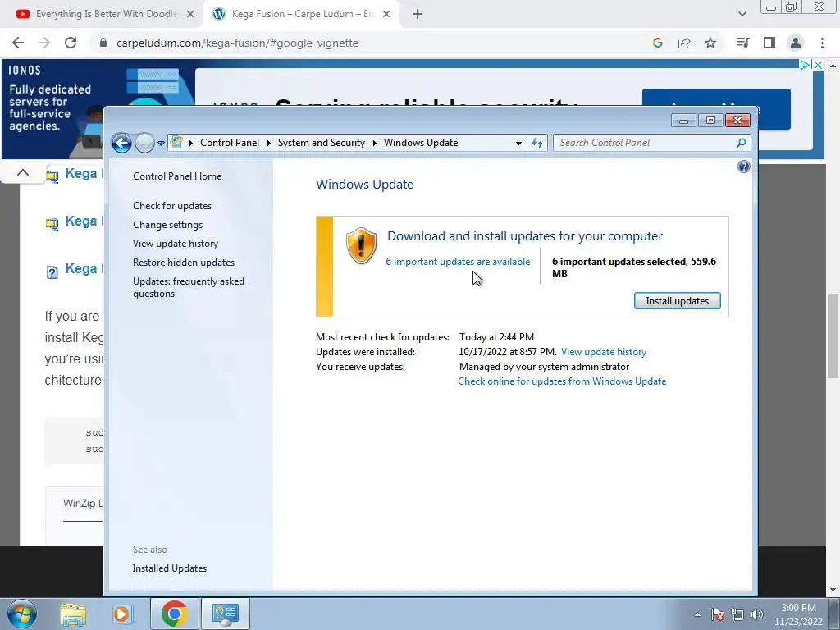Close the IONOS ad with X

click(x=818, y=65)
